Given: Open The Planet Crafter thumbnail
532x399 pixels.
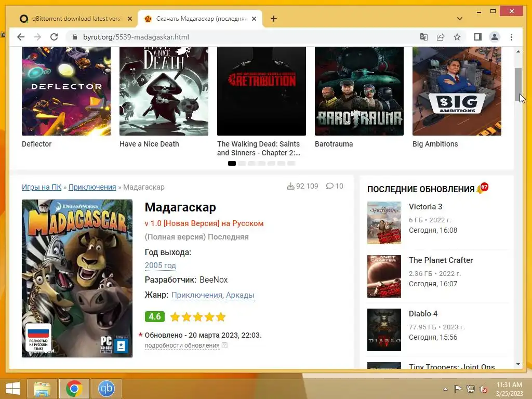Looking at the screenshot, I should (x=384, y=276).
